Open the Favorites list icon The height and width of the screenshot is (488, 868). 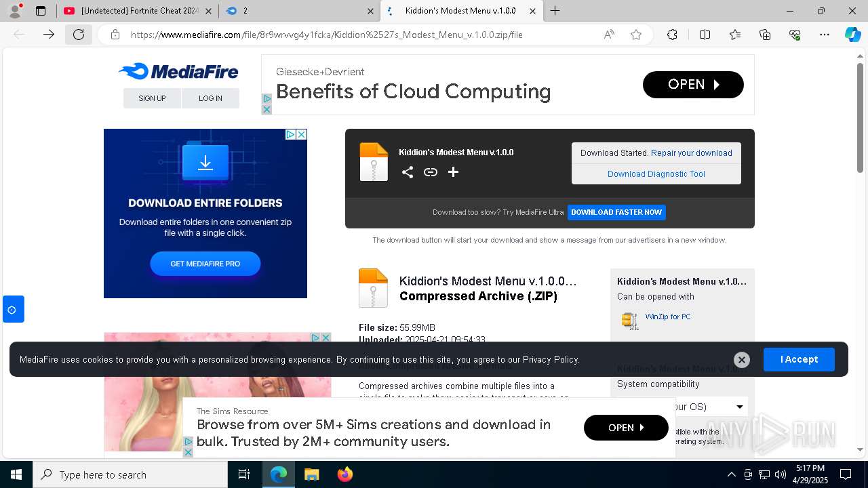point(735,35)
